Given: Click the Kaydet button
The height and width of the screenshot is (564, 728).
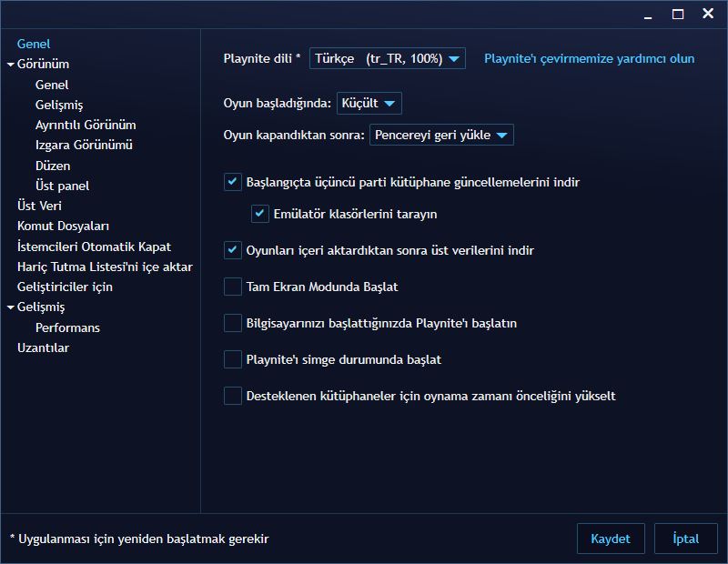Looking at the screenshot, I should coord(611,539).
